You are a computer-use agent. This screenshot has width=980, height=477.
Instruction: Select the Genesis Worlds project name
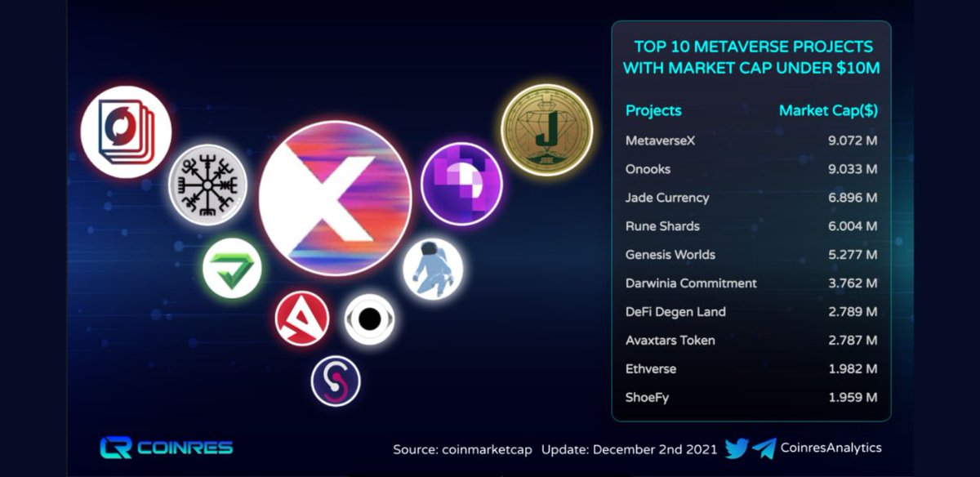[x=670, y=255]
